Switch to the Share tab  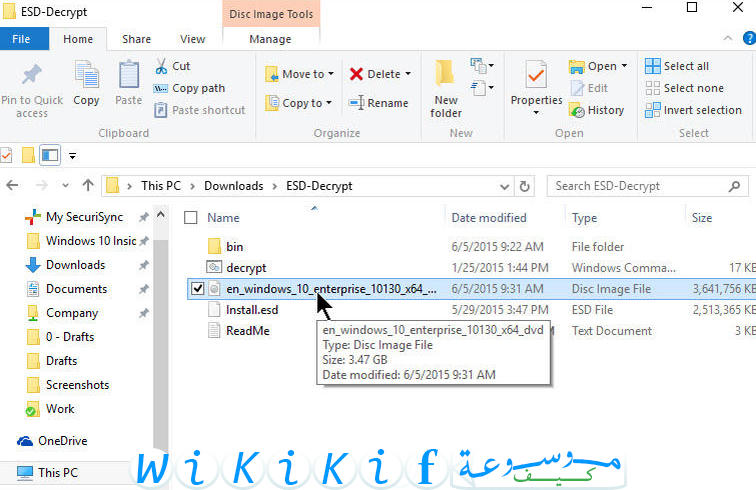click(136, 39)
